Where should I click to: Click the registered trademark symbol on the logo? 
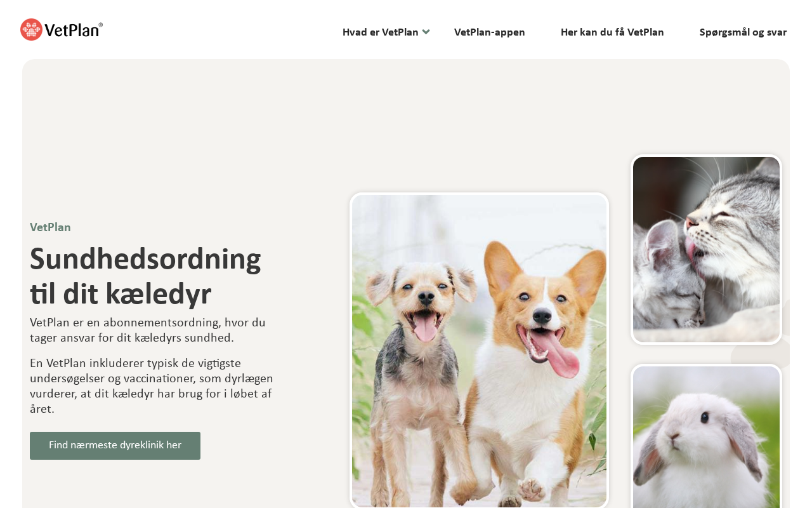coord(100,25)
